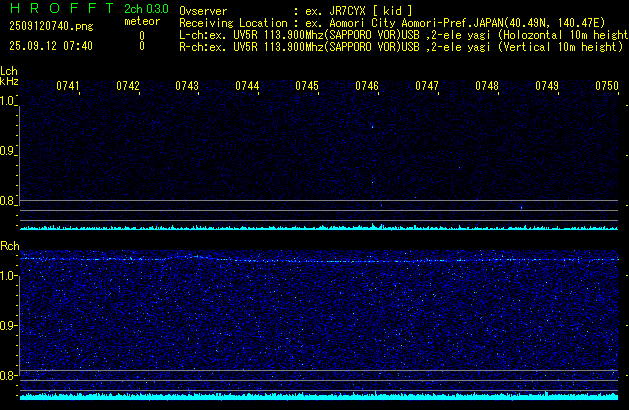Click the 0750 time marker

click(x=607, y=86)
